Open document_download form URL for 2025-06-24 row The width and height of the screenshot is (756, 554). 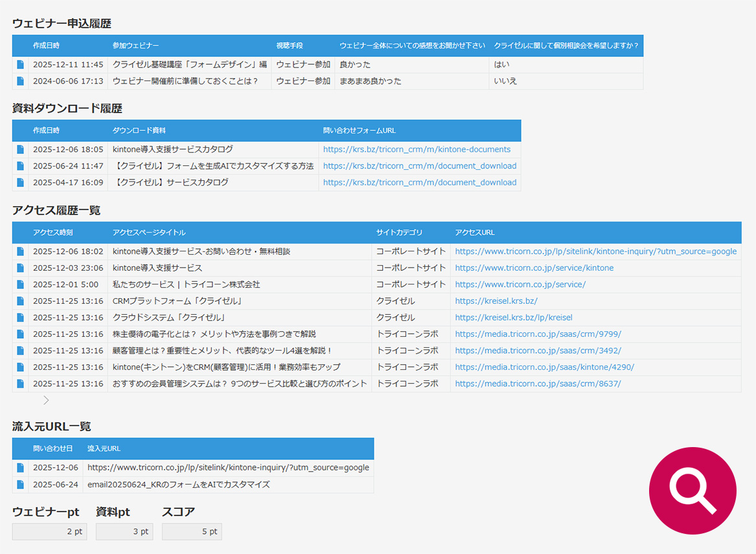pos(418,165)
